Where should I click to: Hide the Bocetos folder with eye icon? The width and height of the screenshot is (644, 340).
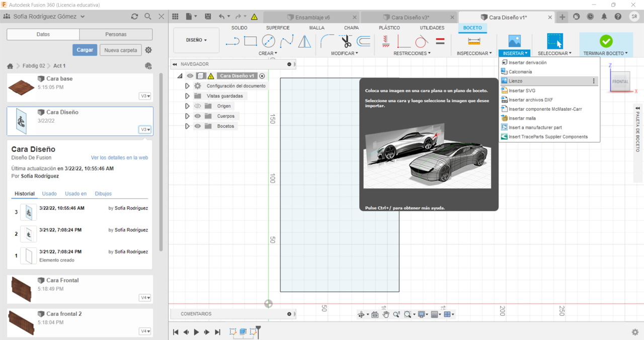point(198,126)
